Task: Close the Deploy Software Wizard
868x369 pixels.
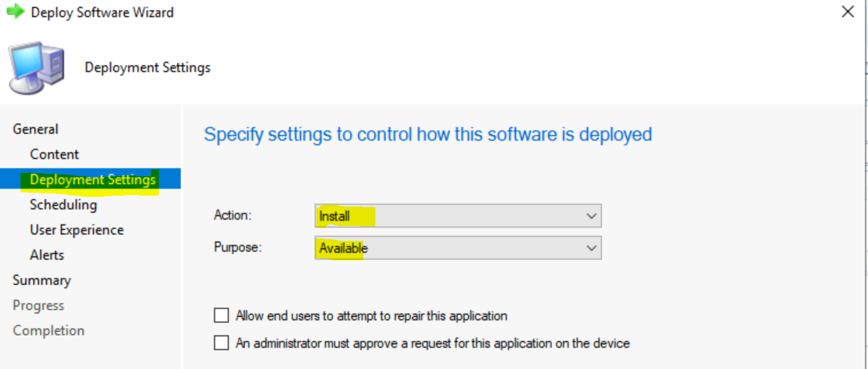Action: [x=847, y=11]
